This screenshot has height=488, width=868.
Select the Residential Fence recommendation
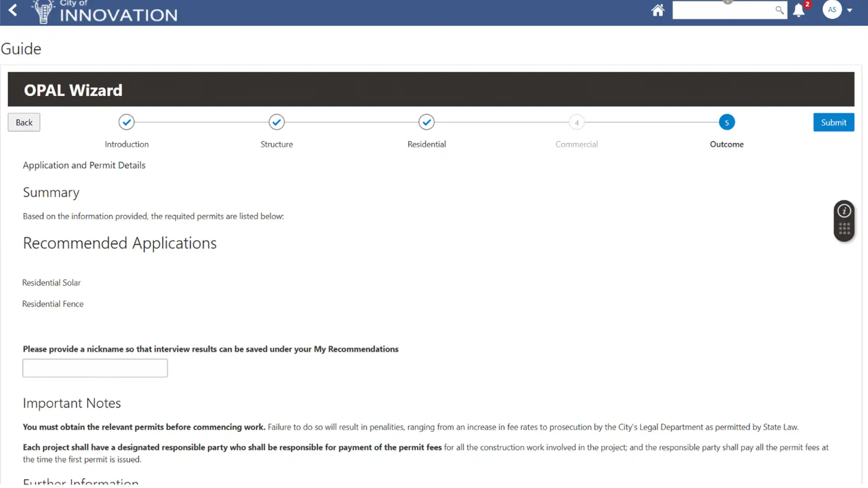pyautogui.click(x=53, y=304)
